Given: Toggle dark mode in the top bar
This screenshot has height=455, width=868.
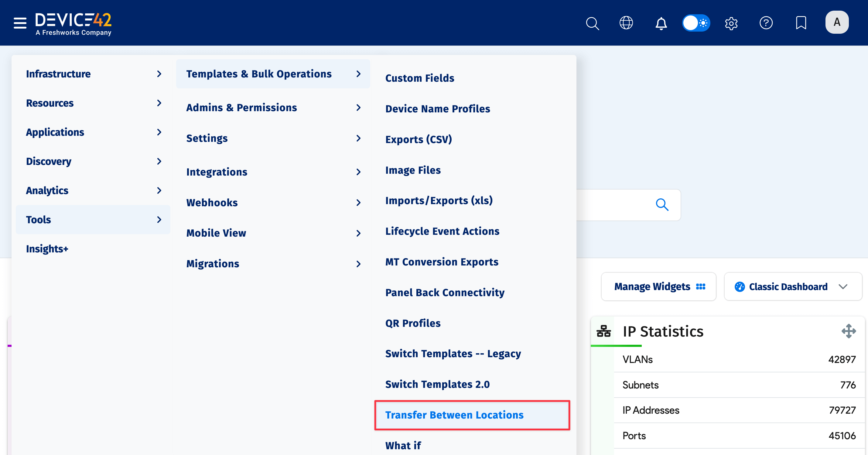Looking at the screenshot, I should (696, 23).
